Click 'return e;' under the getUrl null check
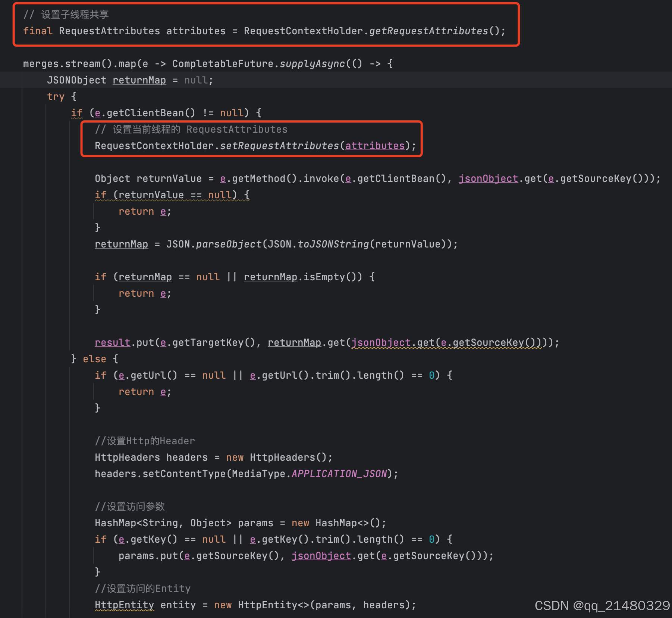 click(145, 392)
